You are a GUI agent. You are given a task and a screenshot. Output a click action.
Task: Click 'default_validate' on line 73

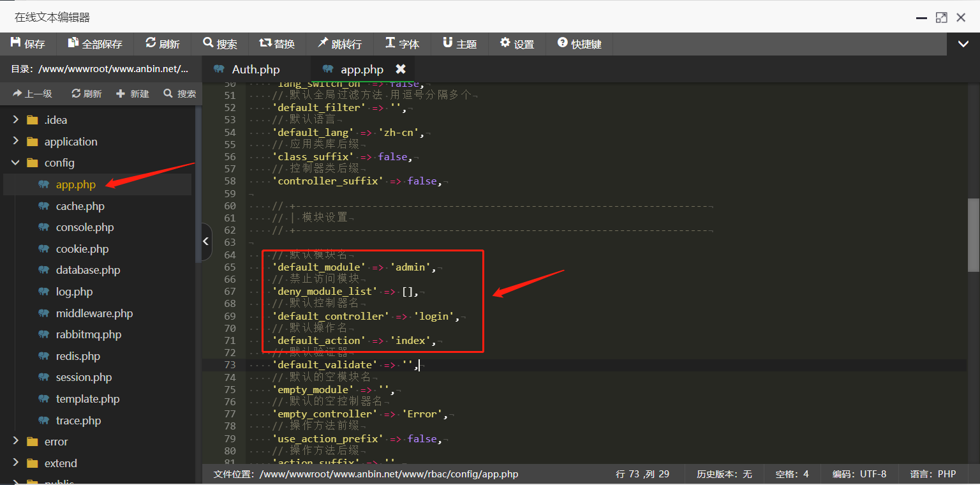[324, 365]
